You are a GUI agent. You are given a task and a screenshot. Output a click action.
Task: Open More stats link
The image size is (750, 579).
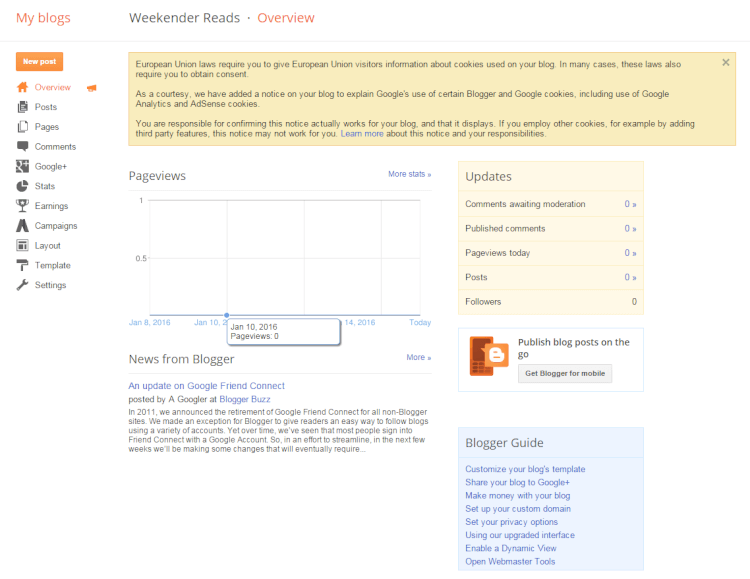coord(409,174)
